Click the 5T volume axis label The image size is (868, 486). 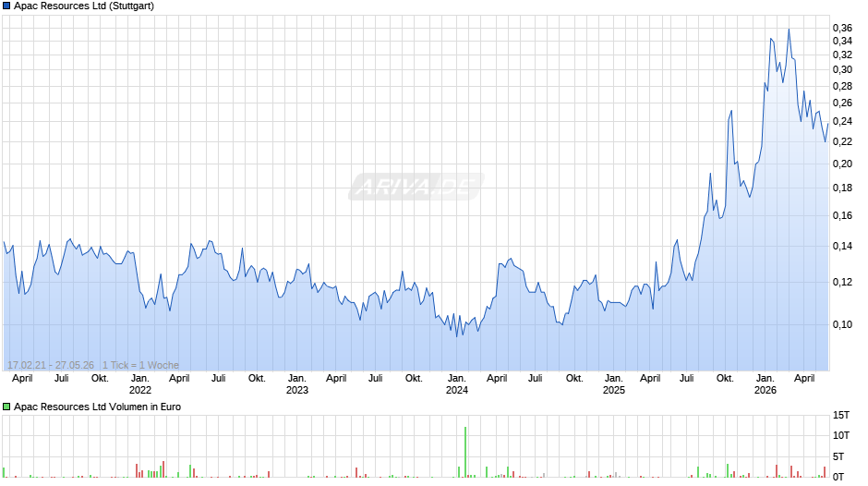point(838,456)
